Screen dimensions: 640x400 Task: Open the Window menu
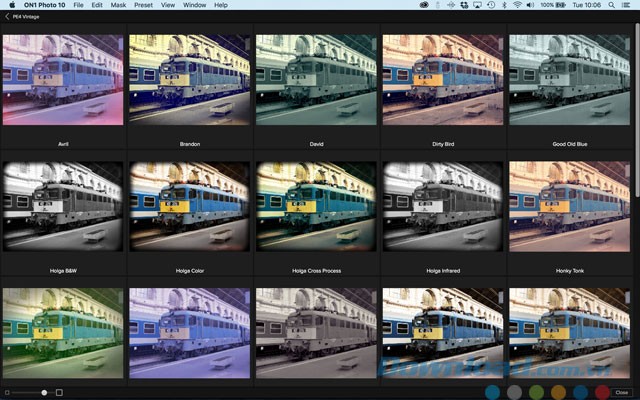pyautogui.click(x=195, y=5)
